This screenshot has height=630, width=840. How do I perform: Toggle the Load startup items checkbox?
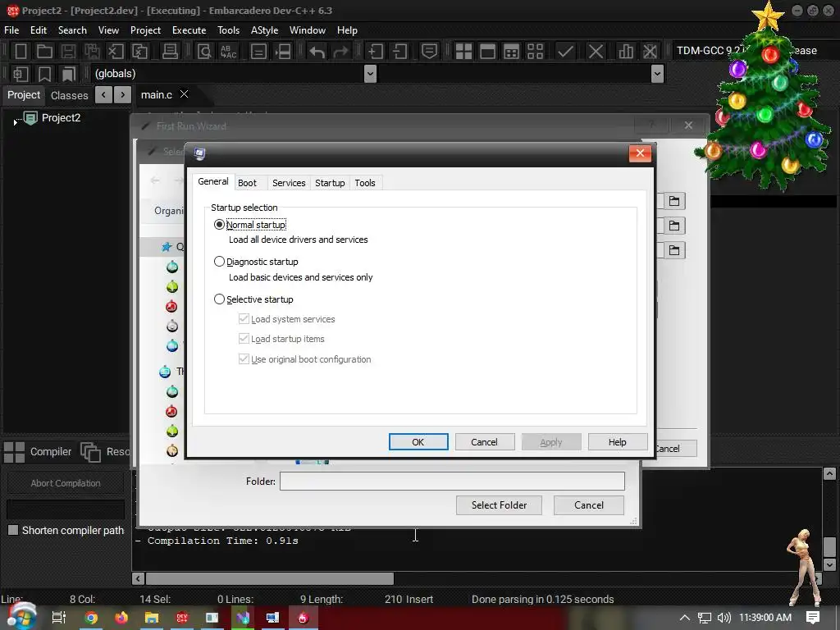pyautogui.click(x=244, y=339)
